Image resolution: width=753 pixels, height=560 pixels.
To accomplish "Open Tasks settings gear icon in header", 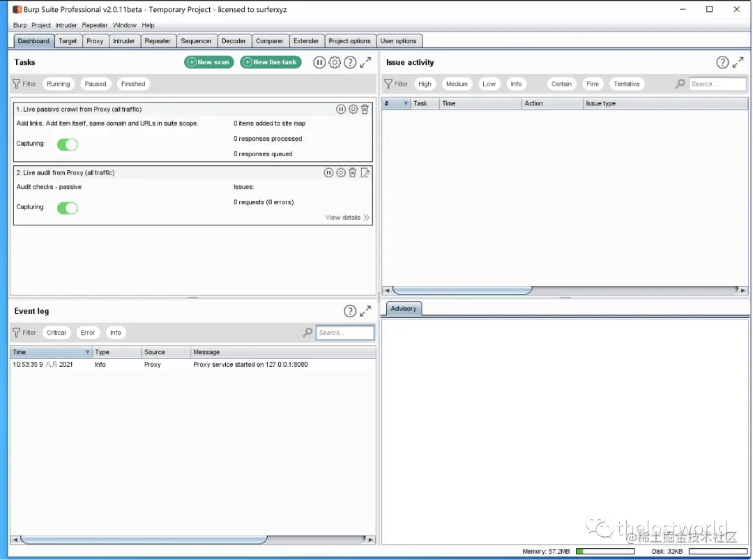I will tap(335, 63).
